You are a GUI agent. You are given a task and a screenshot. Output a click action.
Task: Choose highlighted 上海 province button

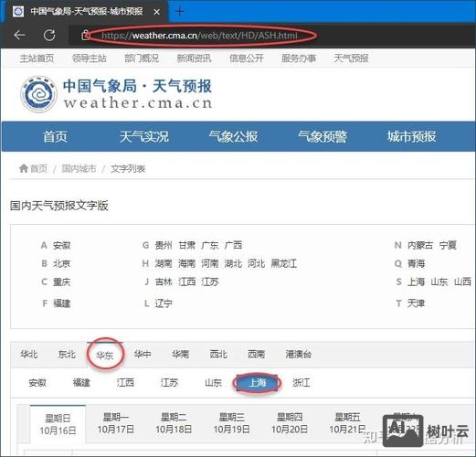click(257, 383)
